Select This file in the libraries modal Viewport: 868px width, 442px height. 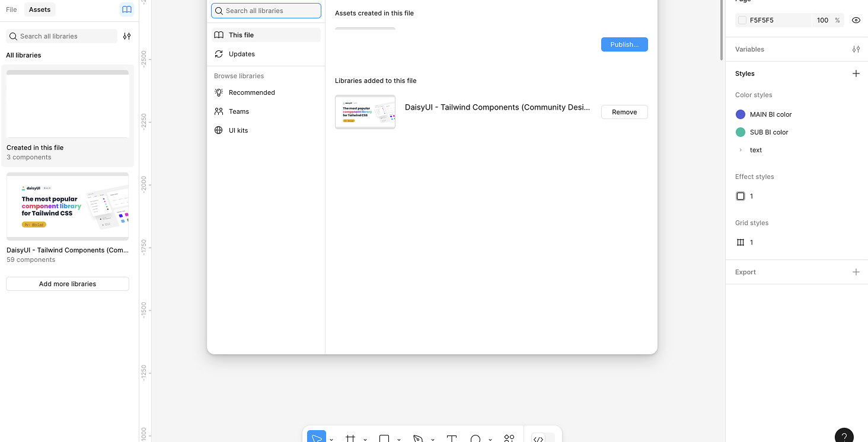266,35
